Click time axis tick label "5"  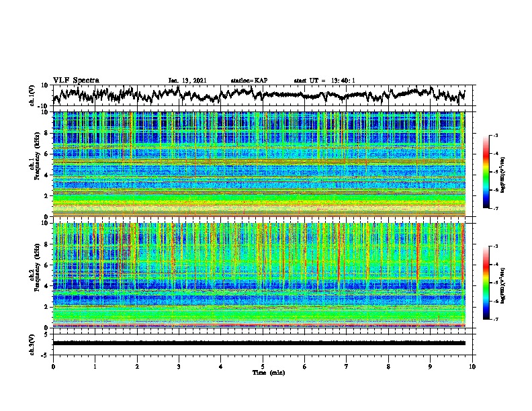(x=263, y=367)
